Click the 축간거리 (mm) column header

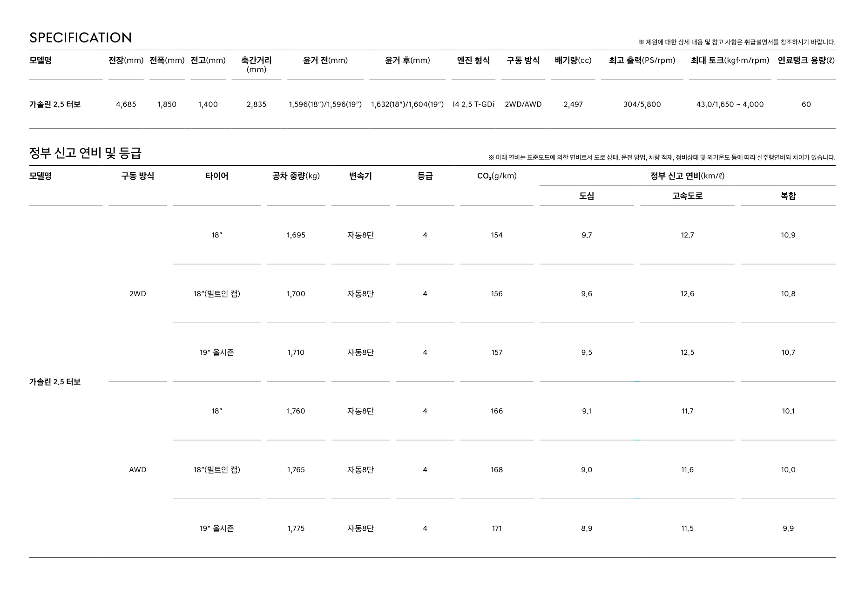(x=256, y=65)
